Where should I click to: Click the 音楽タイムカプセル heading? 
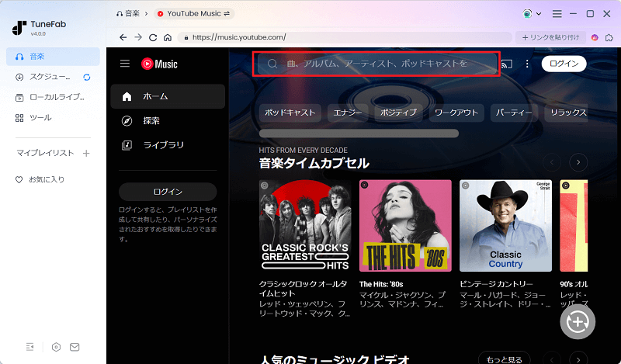coord(314,163)
